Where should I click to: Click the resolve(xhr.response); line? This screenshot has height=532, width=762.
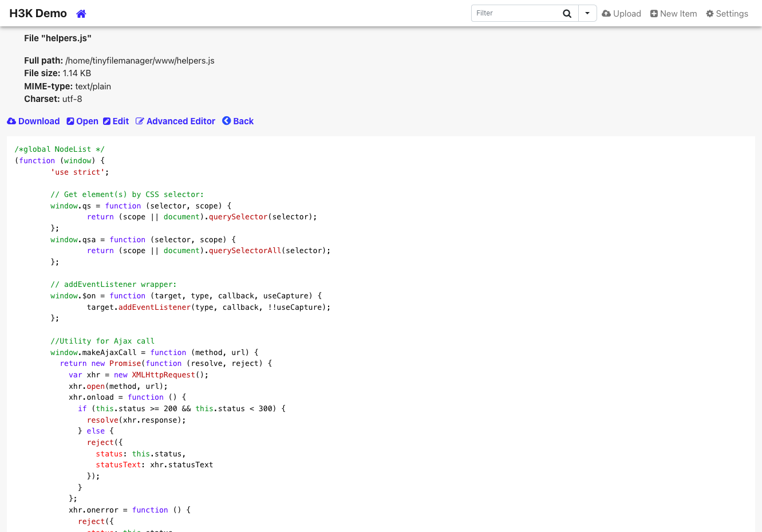[x=136, y=420]
